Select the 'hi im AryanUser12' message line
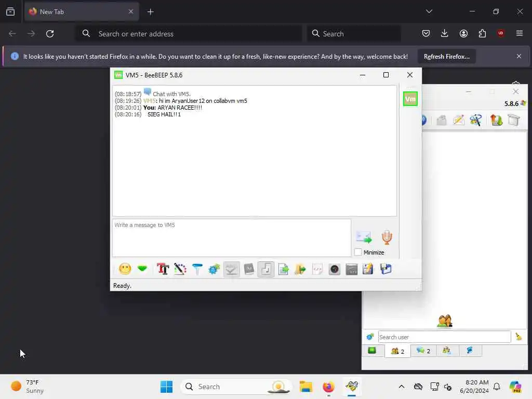 [203, 101]
